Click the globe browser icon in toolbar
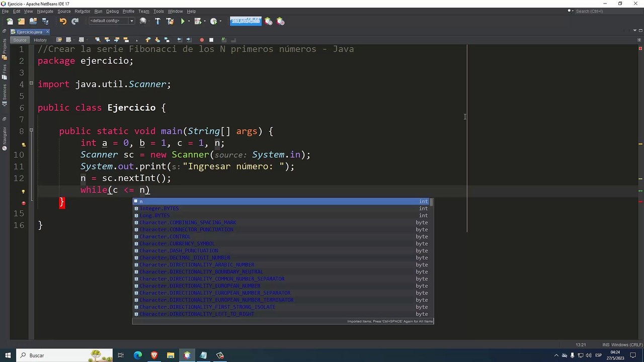The width and height of the screenshot is (644, 362). click(x=143, y=21)
